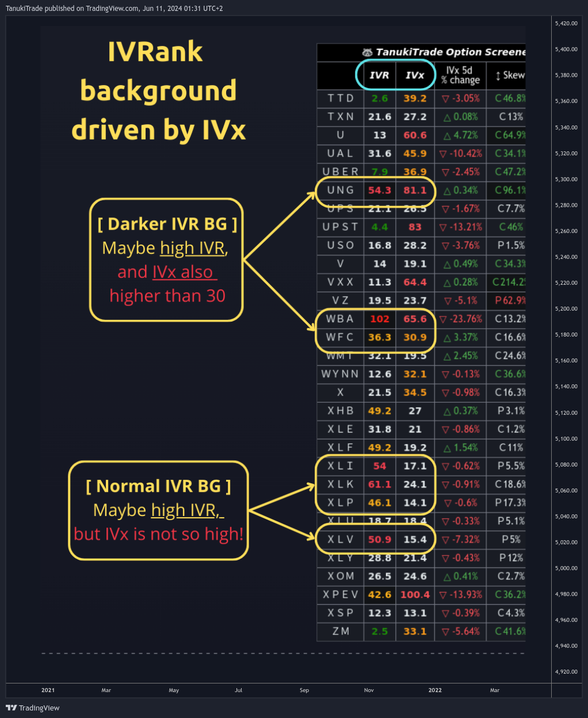Click IVR value 2.6 in TTD row
Viewport: 588px width, 718px height.
tap(380, 98)
